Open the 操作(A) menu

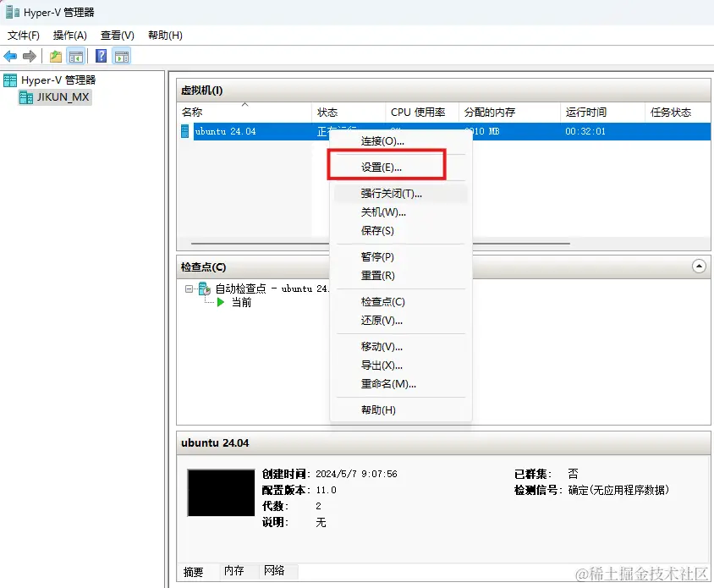(69, 35)
